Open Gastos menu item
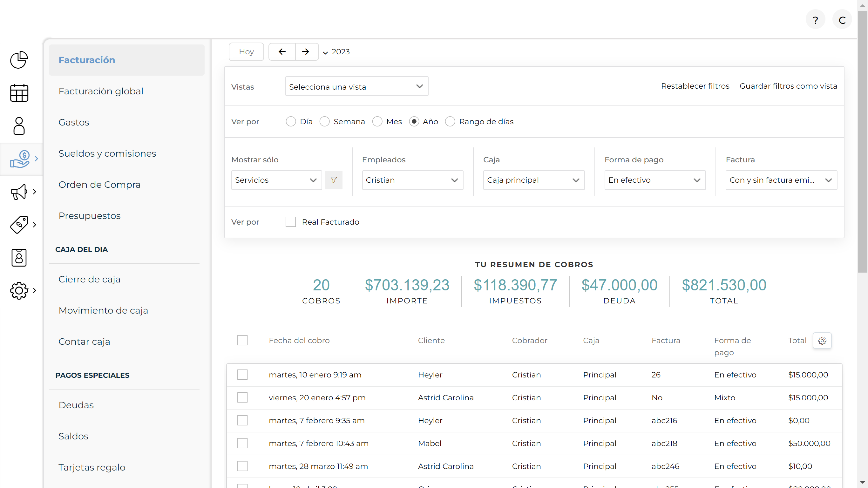The image size is (868, 488). (74, 122)
